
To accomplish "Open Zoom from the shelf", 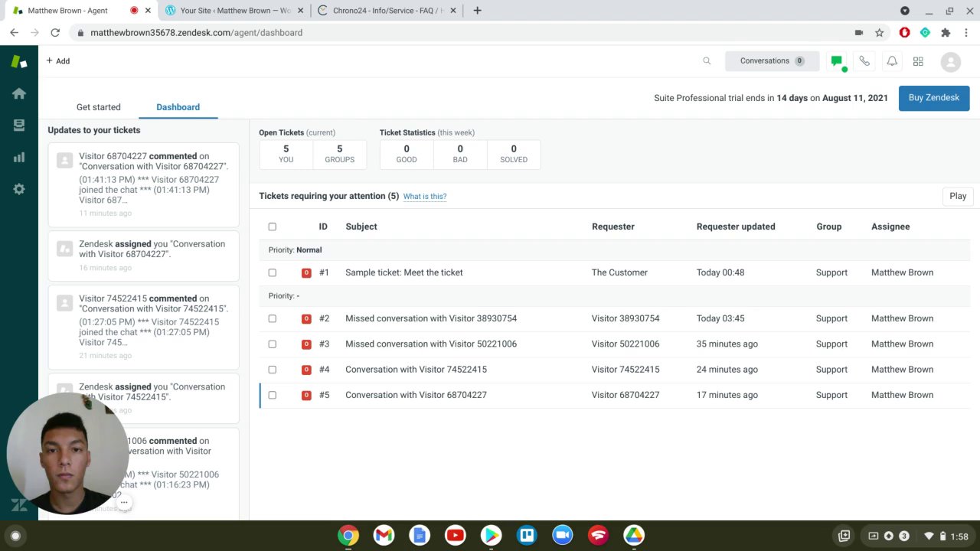I will click(563, 536).
